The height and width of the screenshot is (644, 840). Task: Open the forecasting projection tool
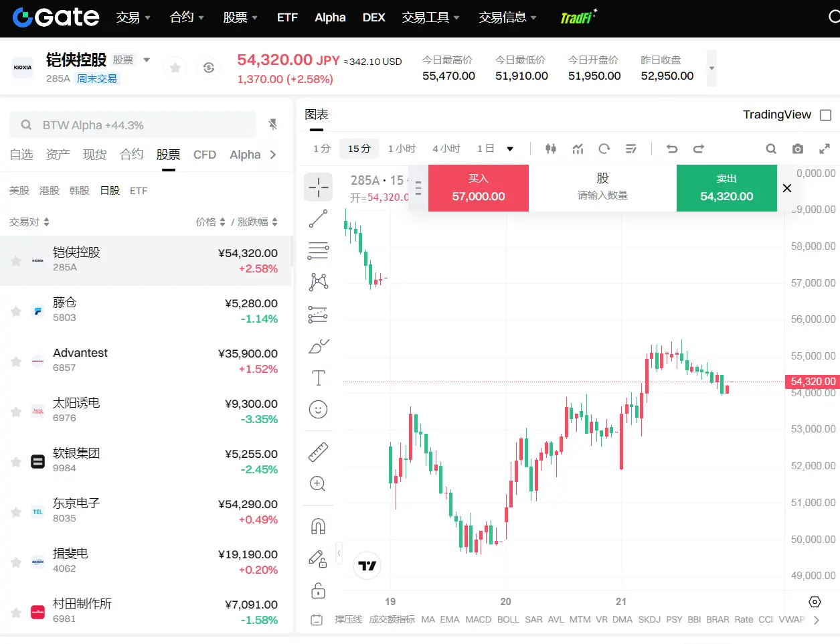pos(318,314)
